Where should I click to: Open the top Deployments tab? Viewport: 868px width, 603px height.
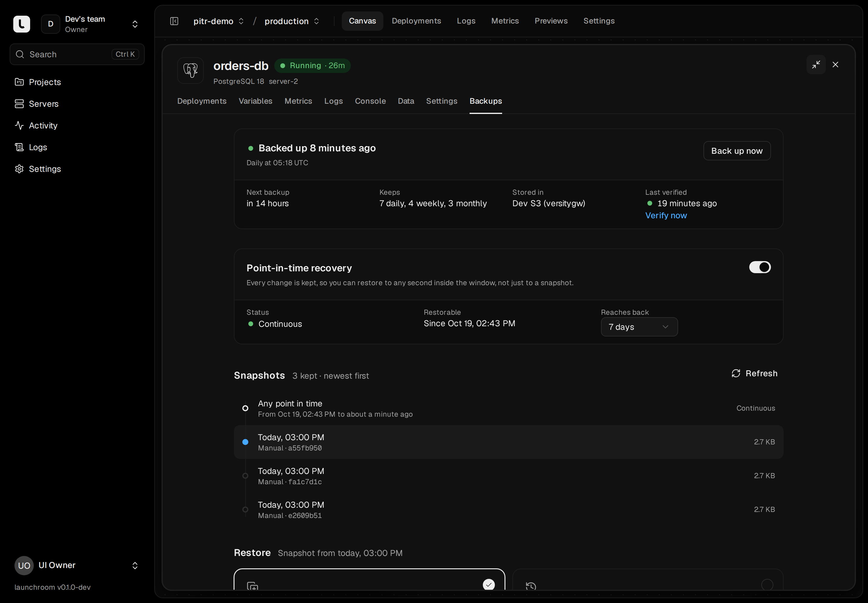click(416, 21)
